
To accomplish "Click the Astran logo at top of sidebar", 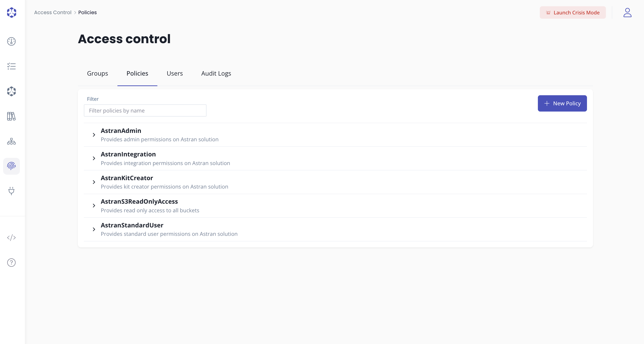I will coord(11,12).
